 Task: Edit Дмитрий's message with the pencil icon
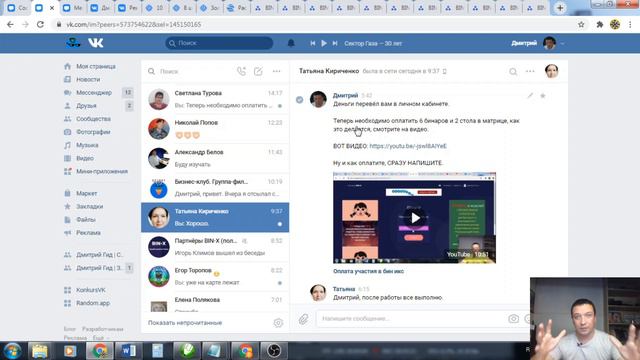(530, 96)
